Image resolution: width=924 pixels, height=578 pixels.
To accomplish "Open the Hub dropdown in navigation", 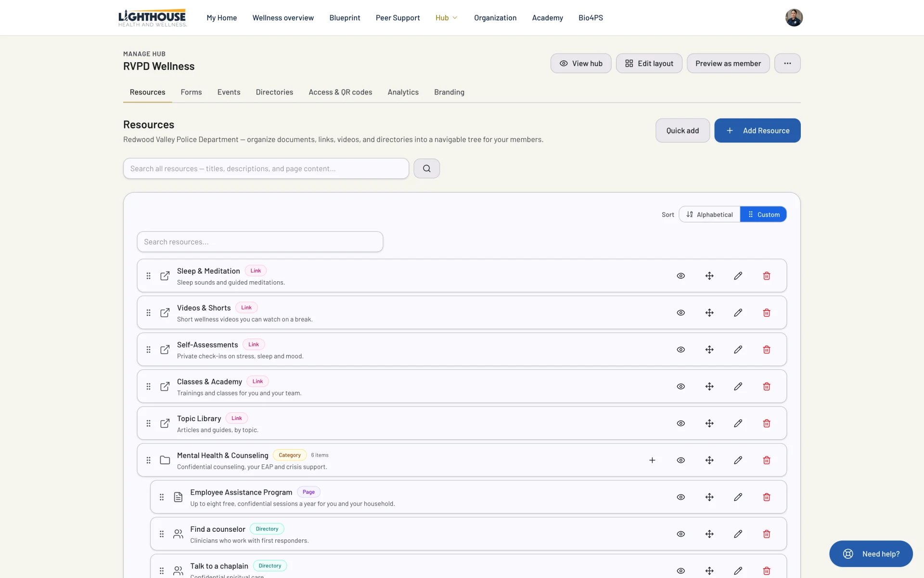I will [x=446, y=18].
